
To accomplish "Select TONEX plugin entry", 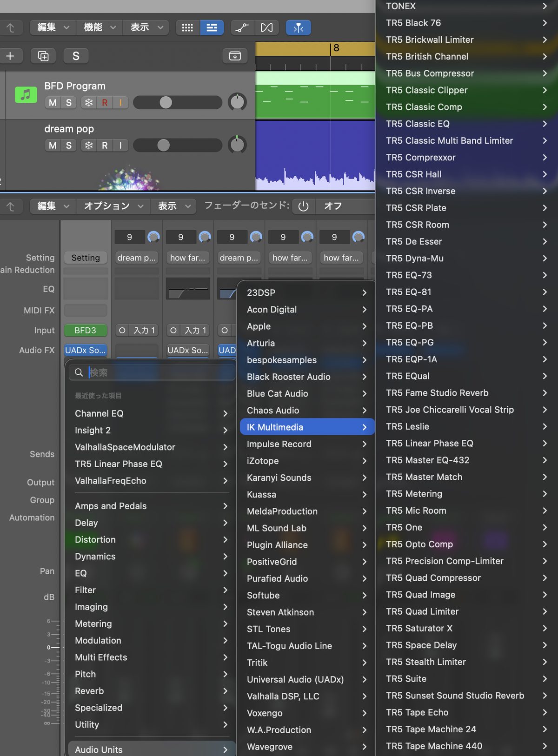I will [x=467, y=7].
